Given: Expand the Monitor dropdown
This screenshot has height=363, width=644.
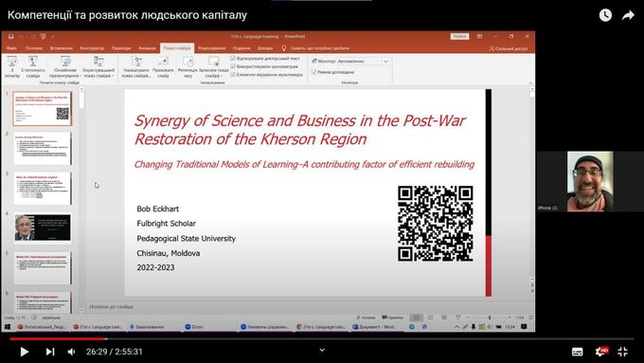Looking at the screenshot, I should point(385,62).
